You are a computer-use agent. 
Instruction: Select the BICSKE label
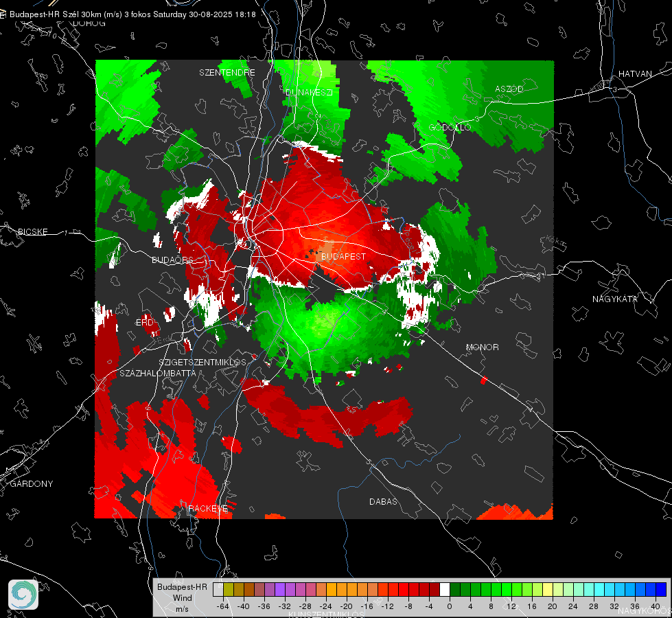32,231
